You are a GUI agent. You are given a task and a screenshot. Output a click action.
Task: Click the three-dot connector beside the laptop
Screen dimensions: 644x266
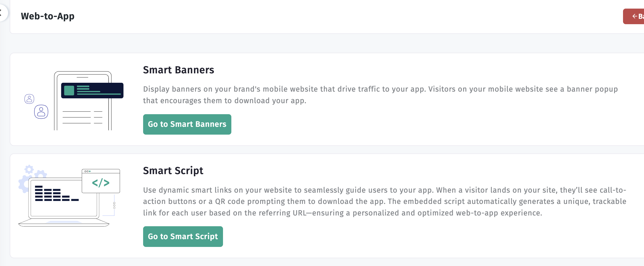114,205
